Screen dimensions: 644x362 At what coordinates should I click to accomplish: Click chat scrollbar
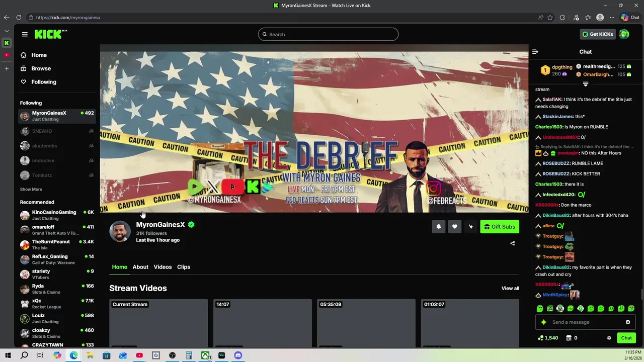click(641, 294)
